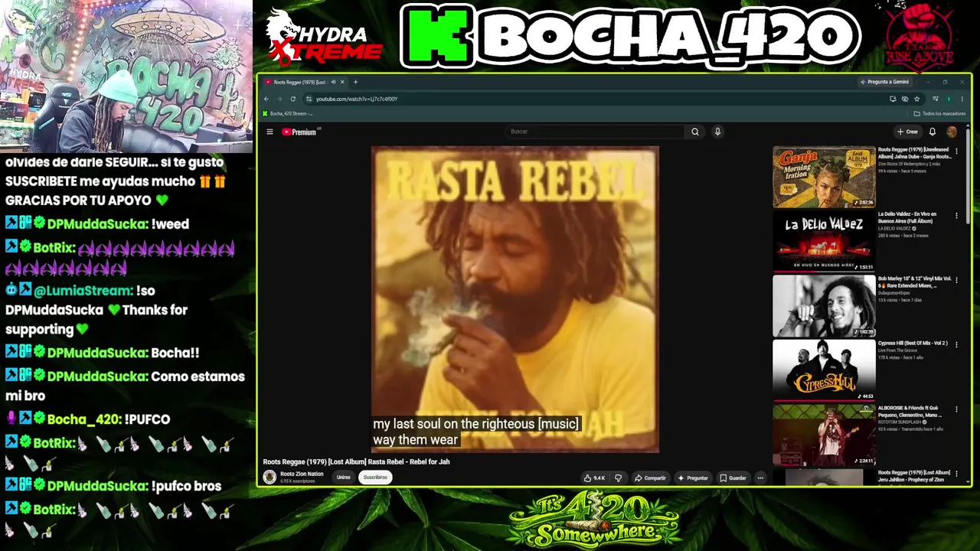Screen dimensions: 980x551
Task: Dislike the Rasta Rebel video
Action: (x=618, y=478)
